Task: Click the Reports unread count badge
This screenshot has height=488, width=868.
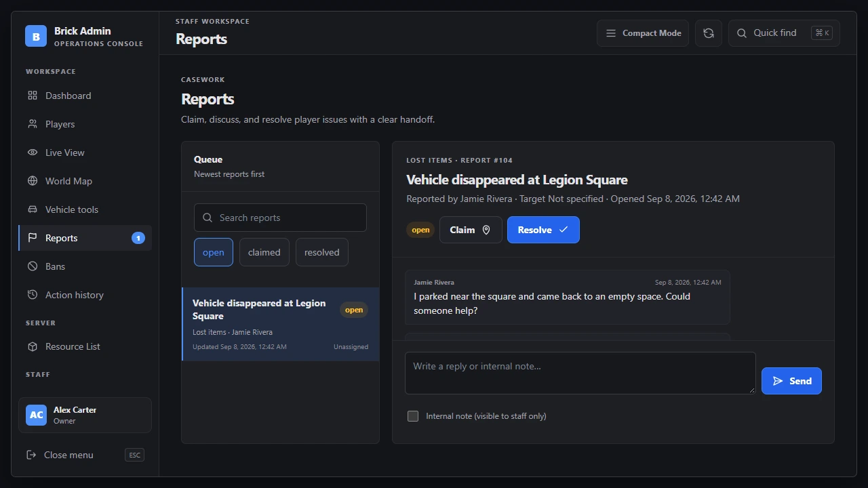Action: (138, 238)
